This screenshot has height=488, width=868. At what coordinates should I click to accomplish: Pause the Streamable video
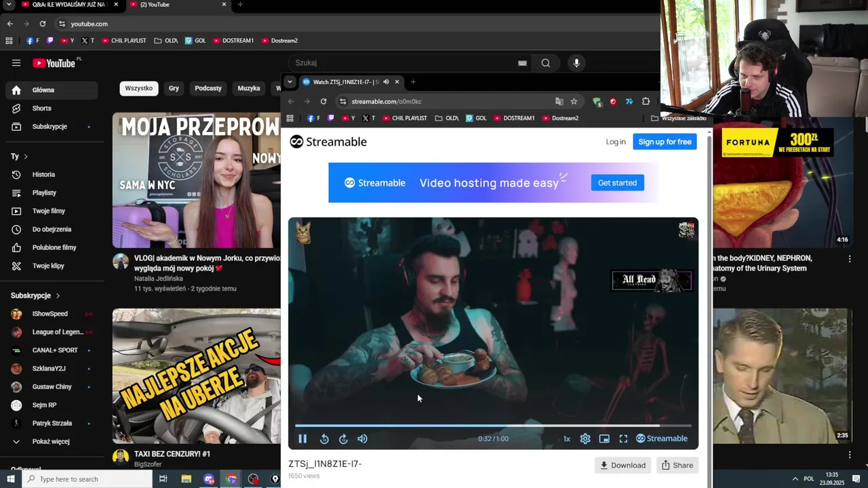pos(302,439)
